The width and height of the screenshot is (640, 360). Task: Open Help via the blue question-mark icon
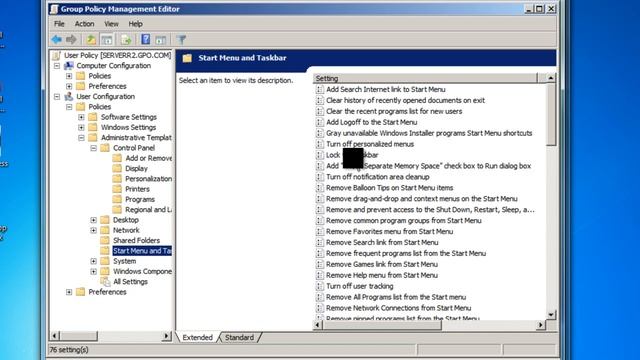tap(146, 39)
